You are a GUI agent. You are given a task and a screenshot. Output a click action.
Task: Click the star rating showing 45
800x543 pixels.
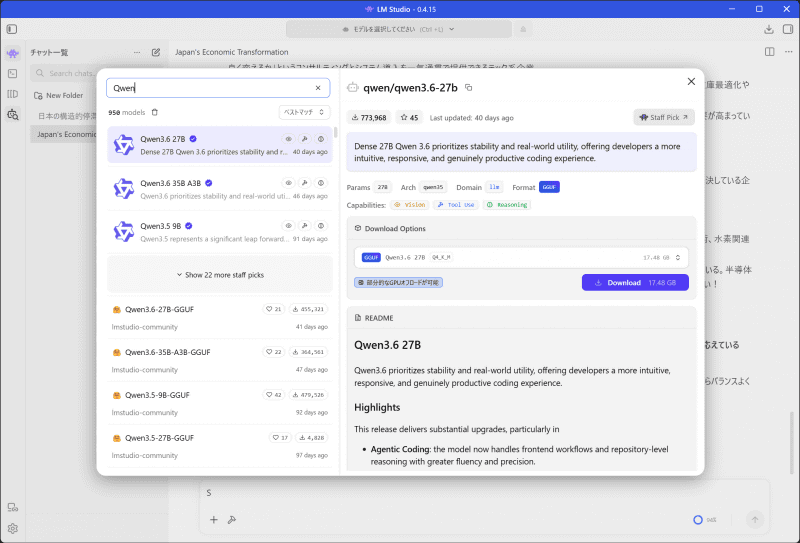click(x=409, y=117)
